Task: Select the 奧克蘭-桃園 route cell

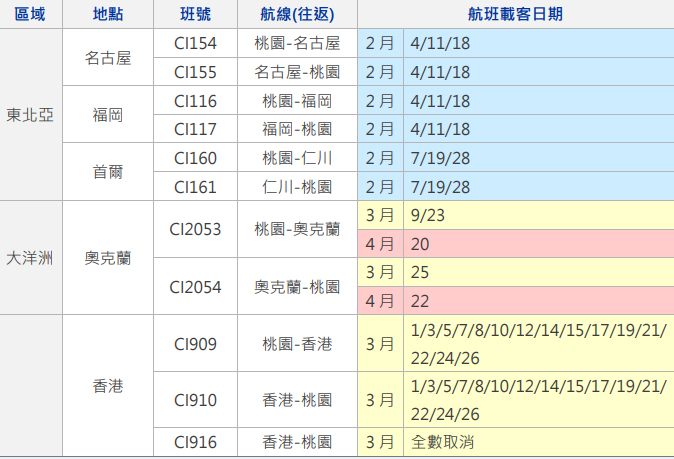Action: click(296, 286)
